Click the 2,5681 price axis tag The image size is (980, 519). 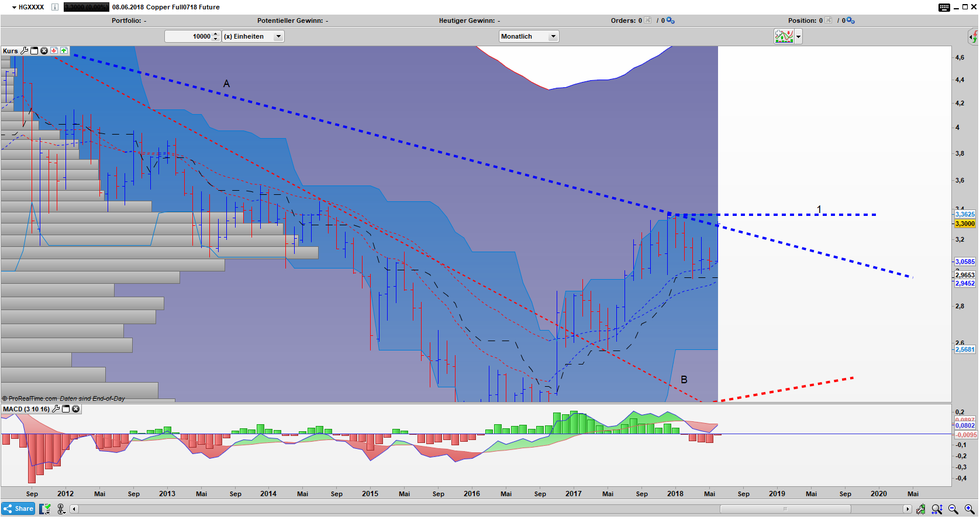coord(965,349)
